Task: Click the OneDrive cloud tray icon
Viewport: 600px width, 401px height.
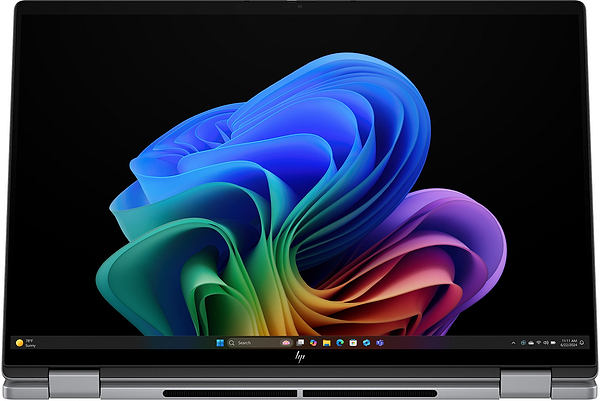Action: point(531,343)
